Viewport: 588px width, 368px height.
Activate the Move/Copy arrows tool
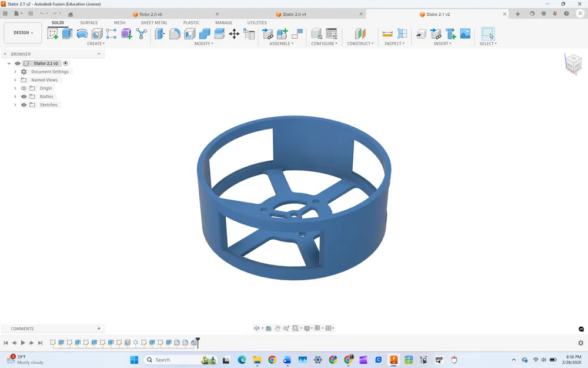234,34
